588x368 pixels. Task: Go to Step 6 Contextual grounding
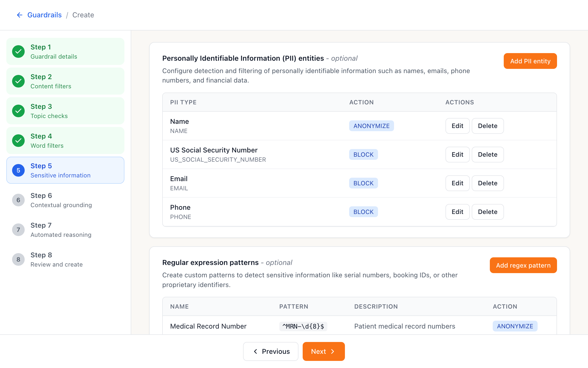(65, 200)
